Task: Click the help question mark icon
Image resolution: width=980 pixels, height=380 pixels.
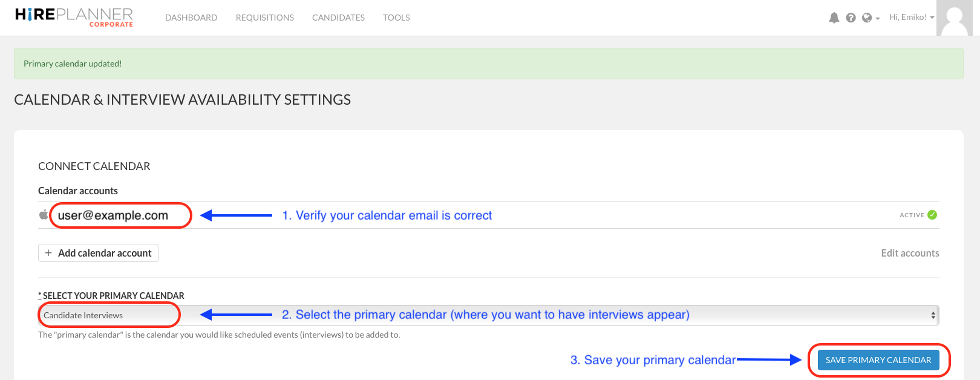Action: tap(851, 18)
